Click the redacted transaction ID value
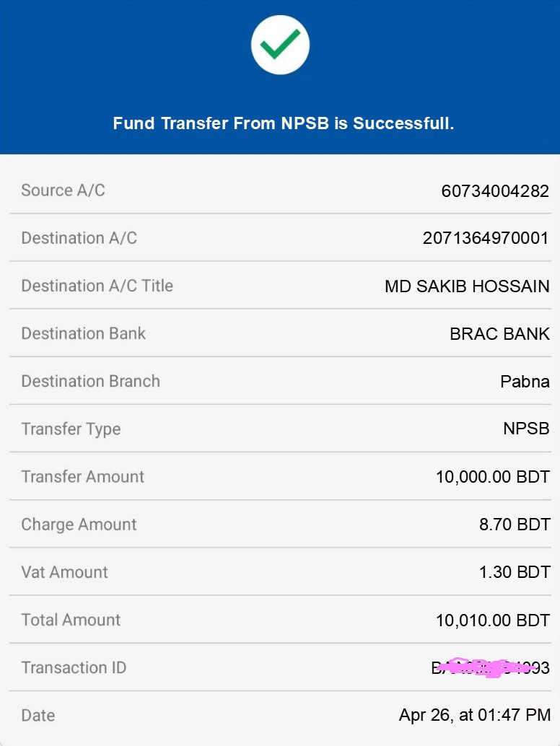Image resolution: width=560 pixels, height=746 pixels. coord(490,668)
